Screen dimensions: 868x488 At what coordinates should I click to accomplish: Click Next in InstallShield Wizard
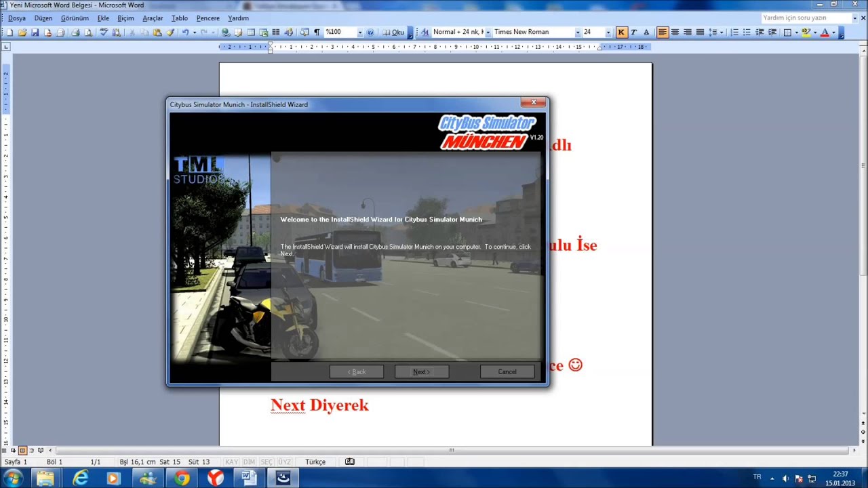click(x=422, y=371)
